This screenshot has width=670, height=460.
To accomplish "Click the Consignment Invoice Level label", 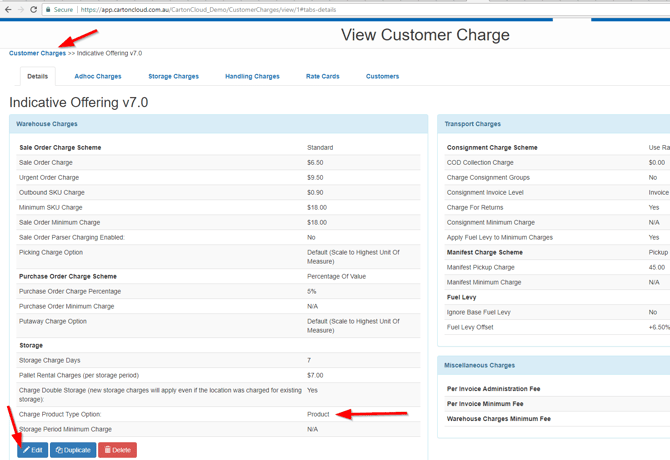I will tap(485, 193).
